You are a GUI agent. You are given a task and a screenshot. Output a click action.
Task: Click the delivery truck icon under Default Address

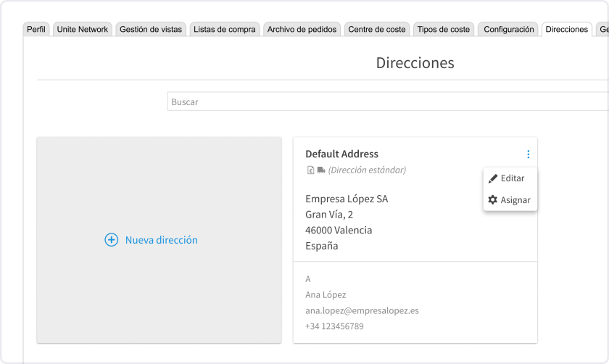(321, 170)
